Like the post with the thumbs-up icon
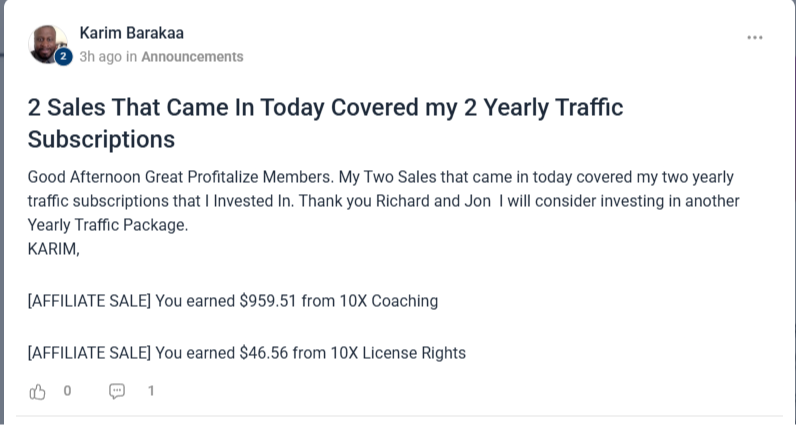The height and width of the screenshot is (425, 796). (38, 391)
